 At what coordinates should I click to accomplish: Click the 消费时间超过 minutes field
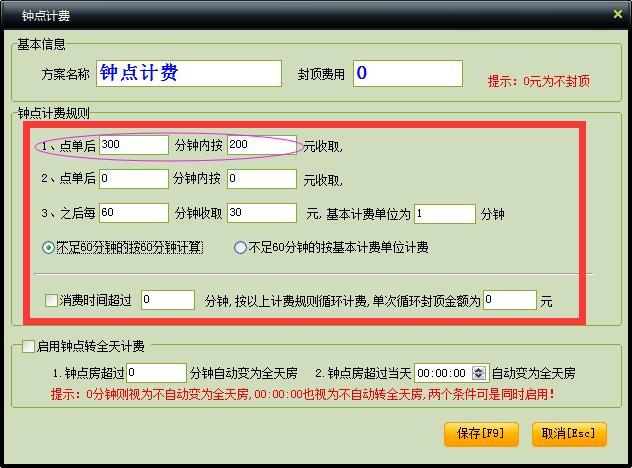168,300
